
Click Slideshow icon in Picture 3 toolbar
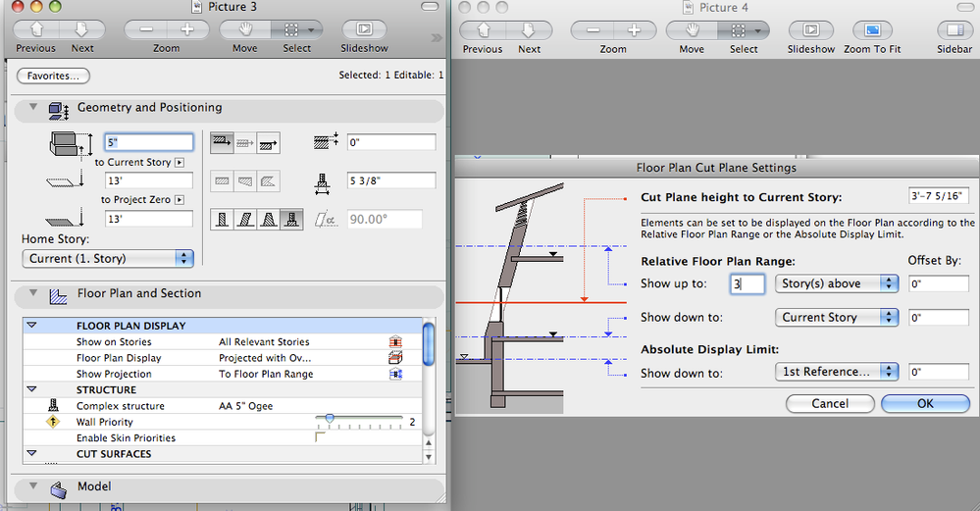tap(364, 29)
